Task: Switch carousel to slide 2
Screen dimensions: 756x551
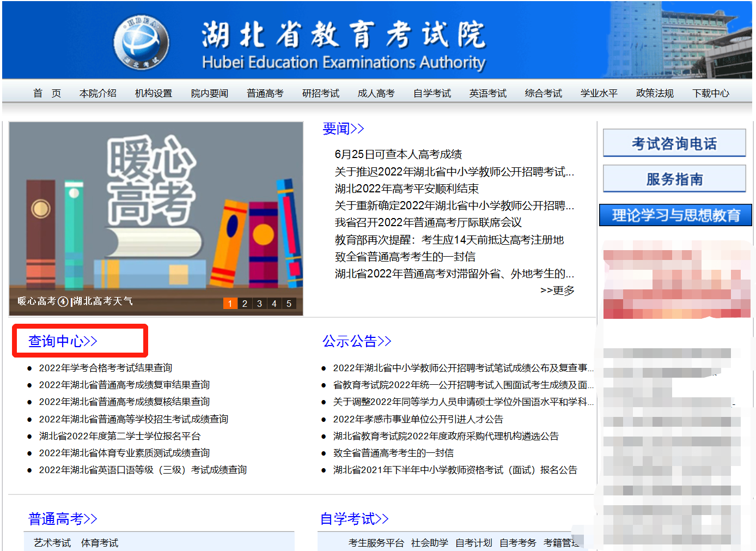Action: 245,304
